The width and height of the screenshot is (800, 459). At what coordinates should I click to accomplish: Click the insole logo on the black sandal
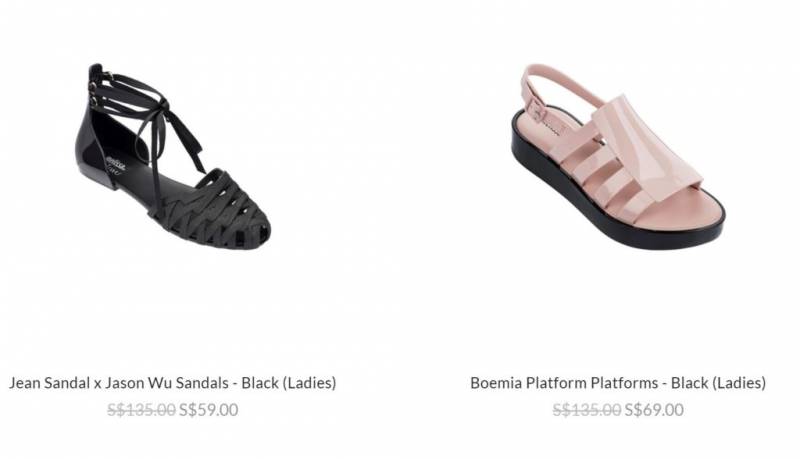(x=115, y=164)
